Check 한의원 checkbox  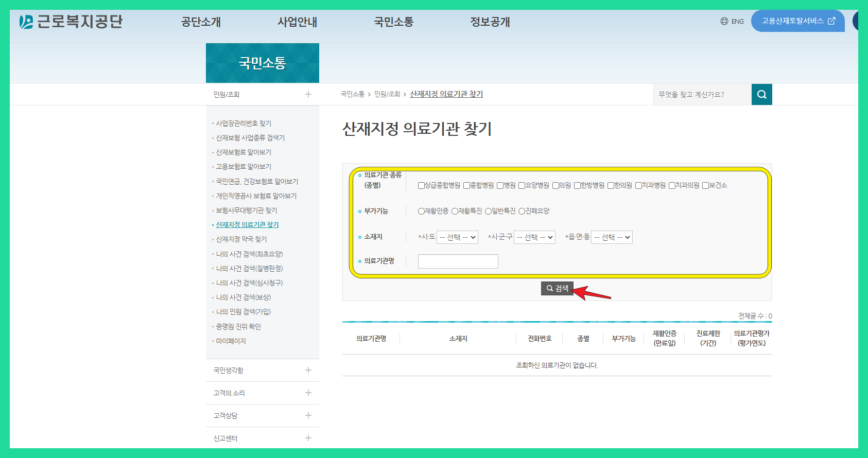click(611, 185)
